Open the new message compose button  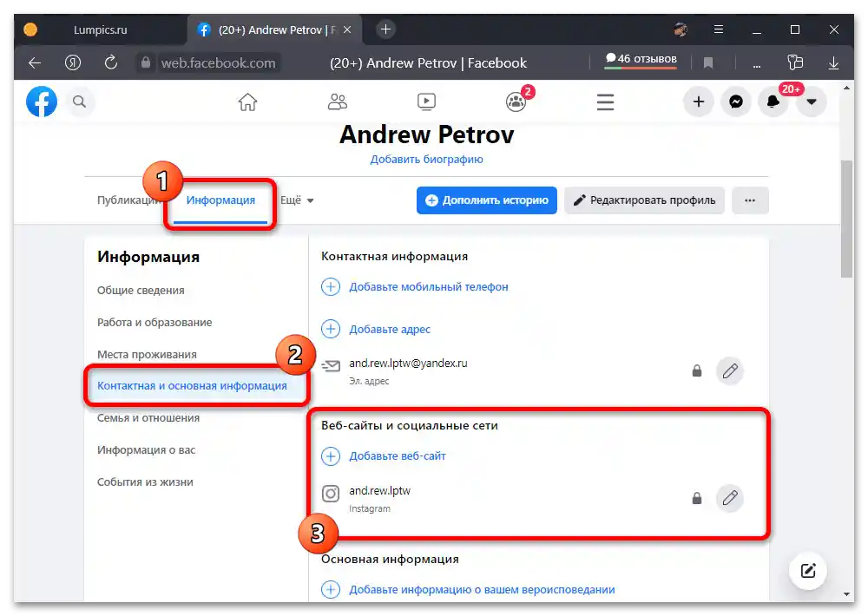(807, 571)
